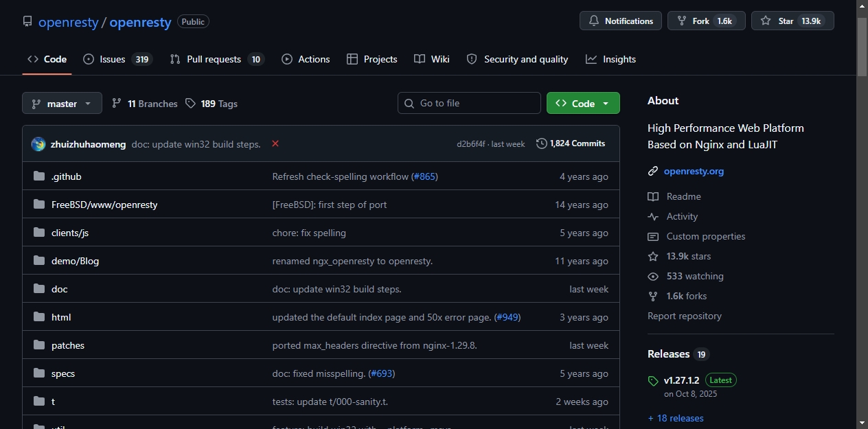The height and width of the screenshot is (429, 868).
Task: Open Custom properties link
Action: point(696,236)
